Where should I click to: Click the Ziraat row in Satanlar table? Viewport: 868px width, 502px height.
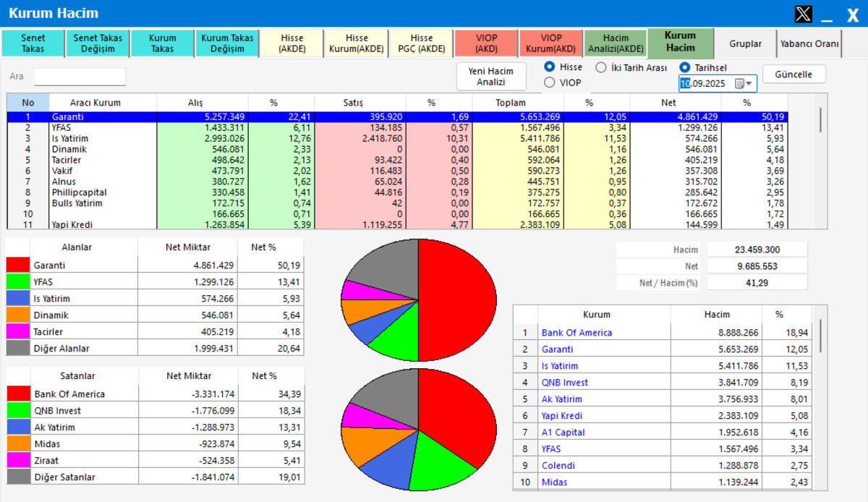click(155, 461)
